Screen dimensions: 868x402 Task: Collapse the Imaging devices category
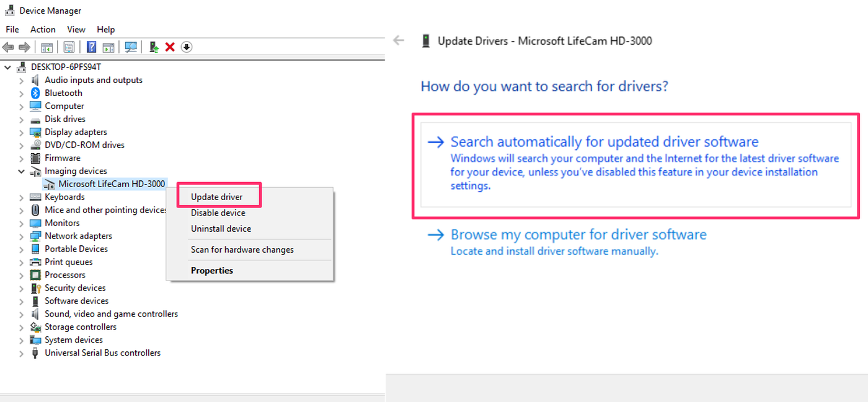click(20, 170)
